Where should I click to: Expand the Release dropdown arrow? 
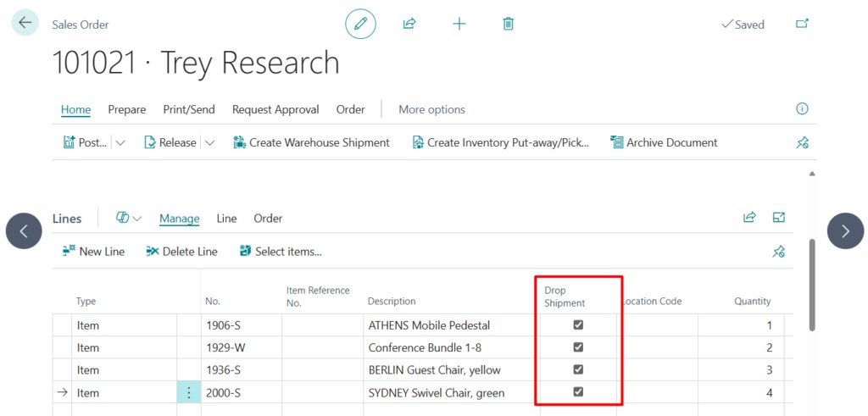209,142
